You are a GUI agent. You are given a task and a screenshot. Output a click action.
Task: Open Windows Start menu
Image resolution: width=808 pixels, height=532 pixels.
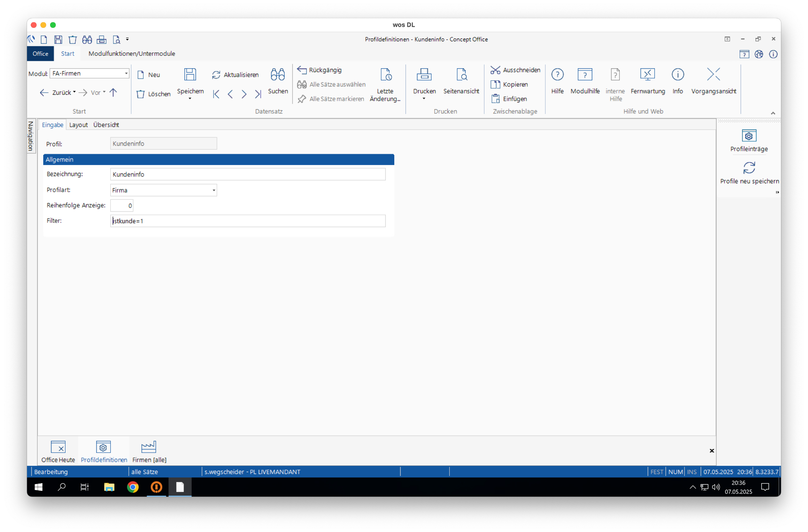[38, 487]
